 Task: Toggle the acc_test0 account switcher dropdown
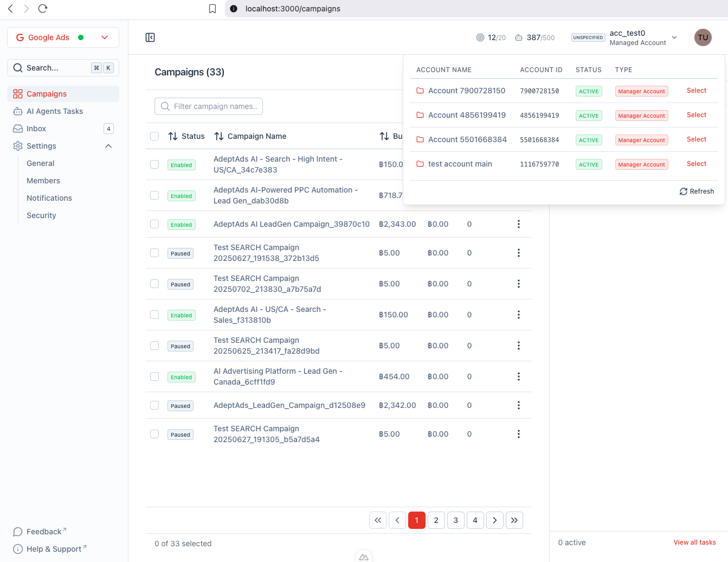coord(674,37)
